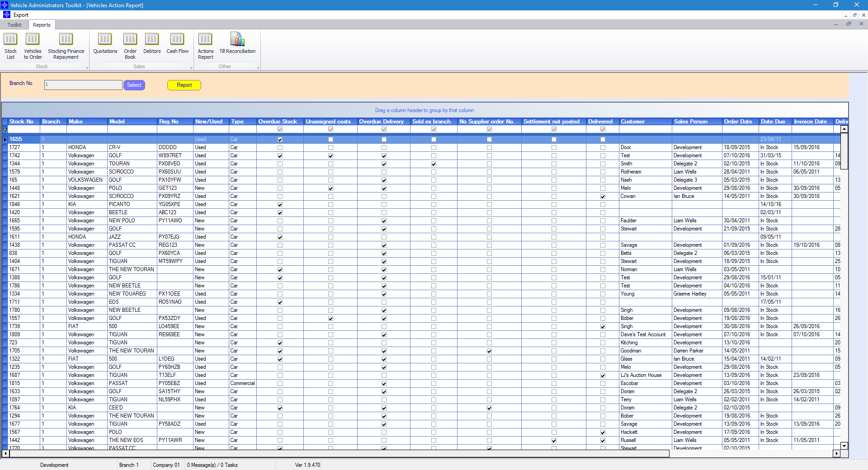This screenshot has height=470, width=868.
Task: Click sales person 'Darren Parker'
Action: click(x=697, y=351)
